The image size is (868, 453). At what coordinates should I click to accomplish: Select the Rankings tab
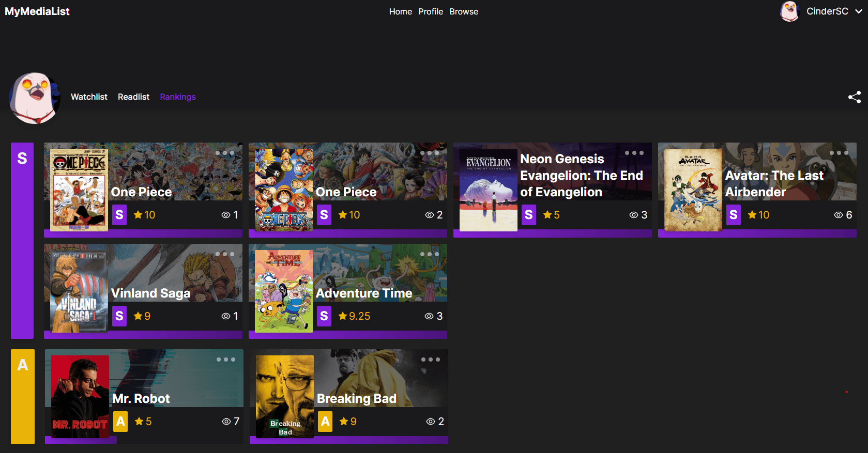coord(178,97)
